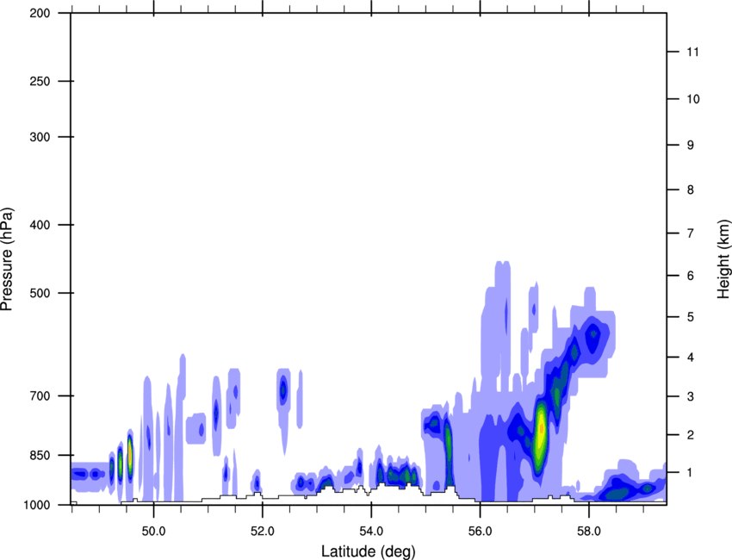The image size is (732, 560).
Task: Click pressure tick label 1000
Action: pyautogui.click(x=36, y=505)
